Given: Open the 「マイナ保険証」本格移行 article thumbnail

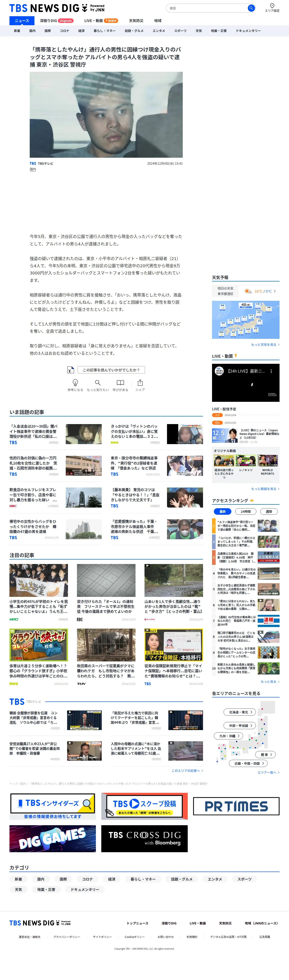Looking at the screenshot, I should tap(174, 645).
